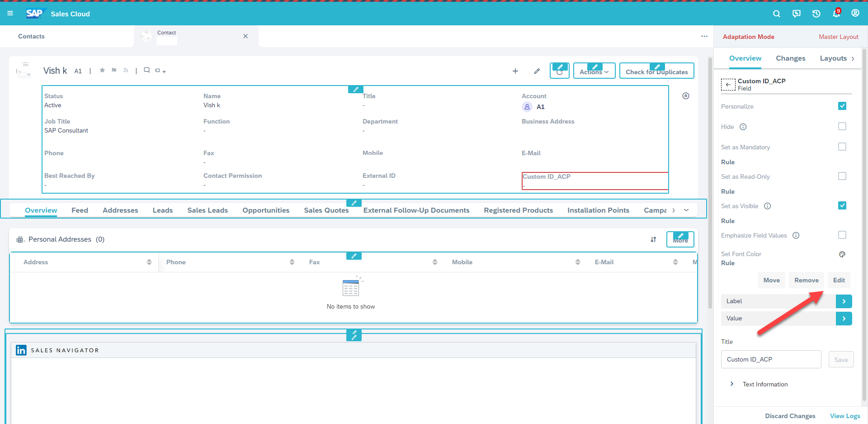868x424 pixels.
Task: Open info icon next to Emphasize Field Values
Action: tap(796, 235)
